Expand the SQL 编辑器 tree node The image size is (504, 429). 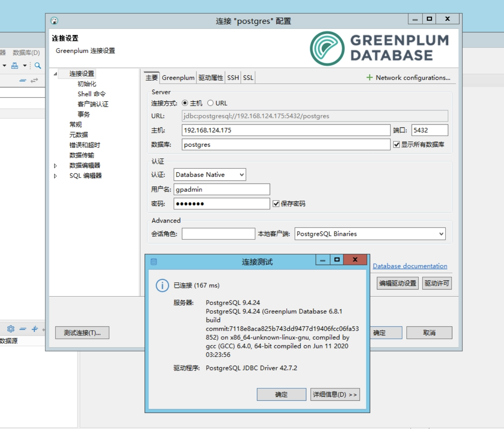point(55,176)
